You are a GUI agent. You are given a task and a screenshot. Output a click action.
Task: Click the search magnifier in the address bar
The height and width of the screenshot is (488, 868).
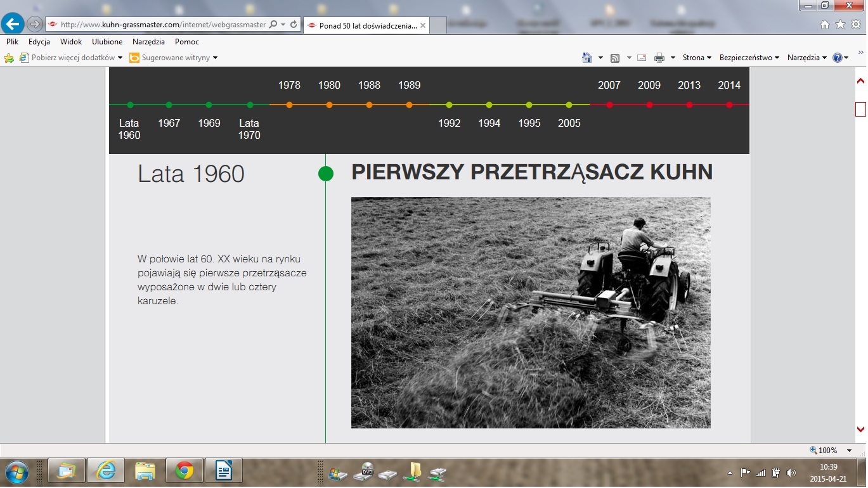(273, 24)
